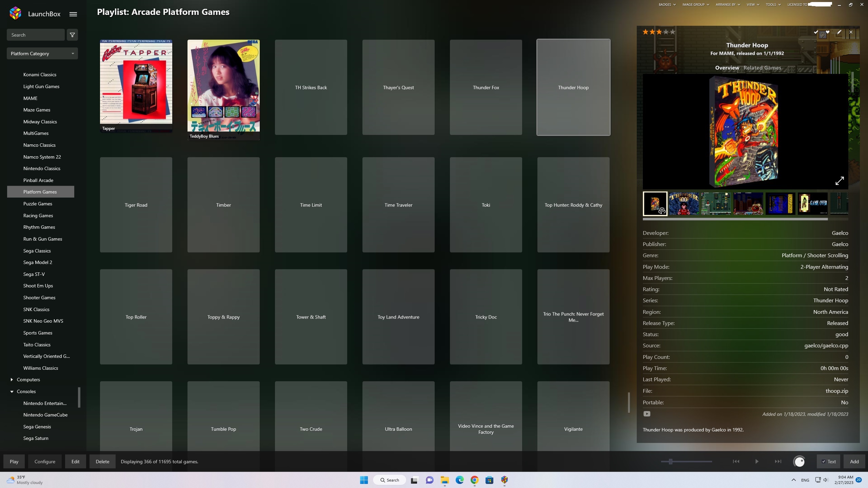
Task: Expand the Computers tree node
Action: point(12,380)
